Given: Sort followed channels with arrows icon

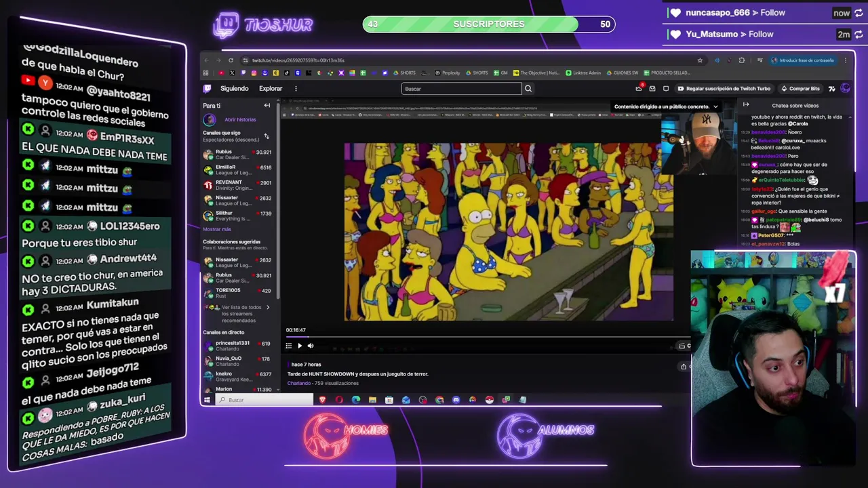Looking at the screenshot, I should point(267,136).
